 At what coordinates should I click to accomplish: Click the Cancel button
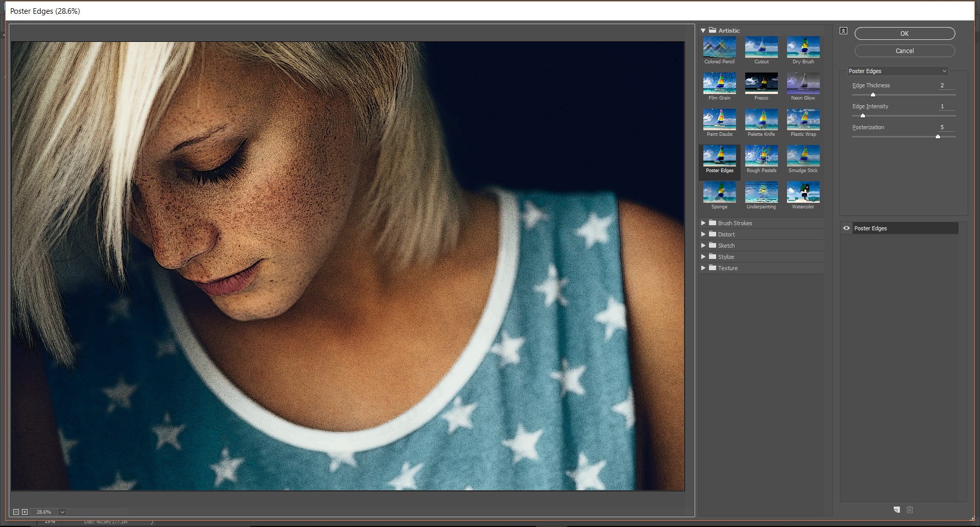pos(904,51)
